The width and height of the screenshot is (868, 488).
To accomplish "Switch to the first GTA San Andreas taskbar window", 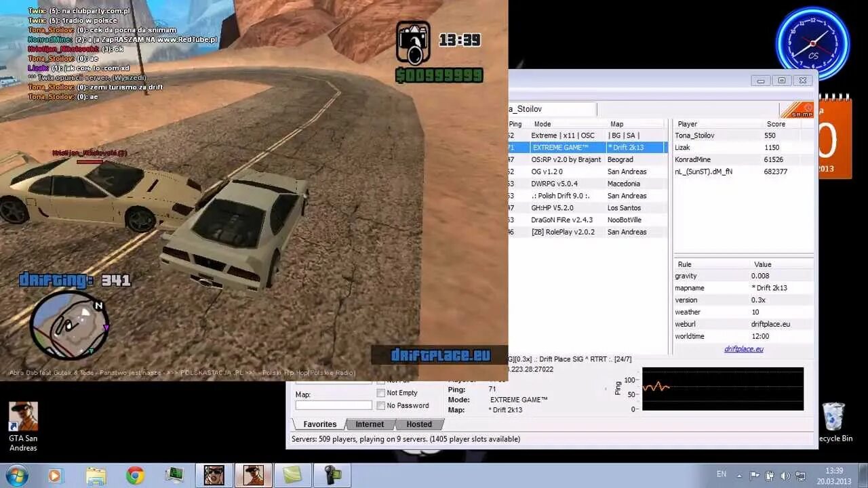I will pyautogui.click(x=214, y=475).
